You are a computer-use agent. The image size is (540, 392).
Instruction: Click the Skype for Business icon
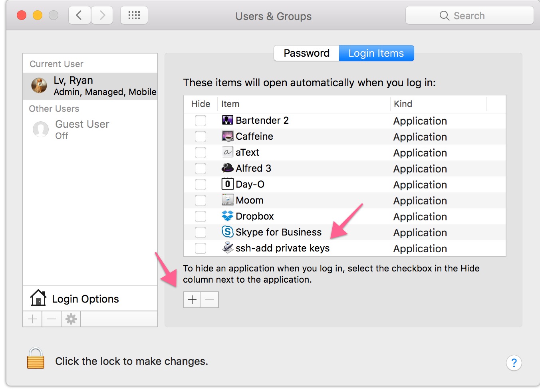pos(227,232)
